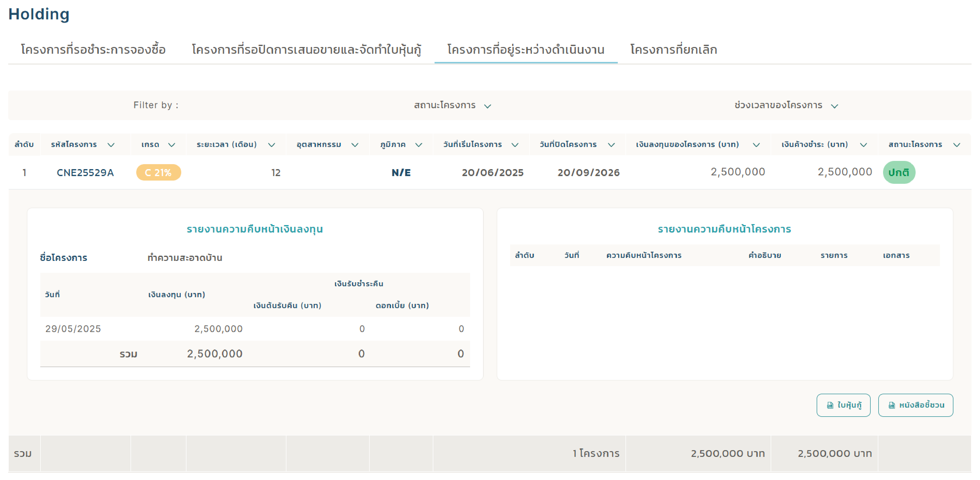Click the 1 โครงการ summary cell
The image size is (980, 480).
596,454
